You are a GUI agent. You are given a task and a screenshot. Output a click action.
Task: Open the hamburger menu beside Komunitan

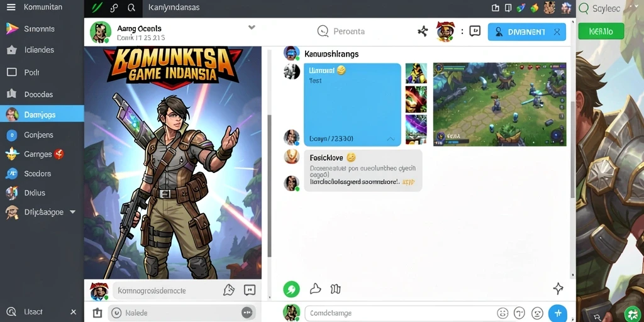tap(11, 8)
